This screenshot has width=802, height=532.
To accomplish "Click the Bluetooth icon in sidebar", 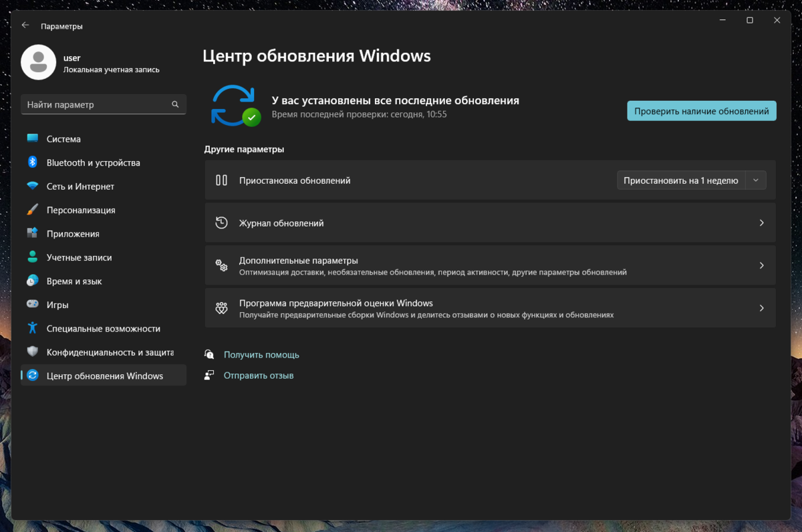I will pos(33,162).
